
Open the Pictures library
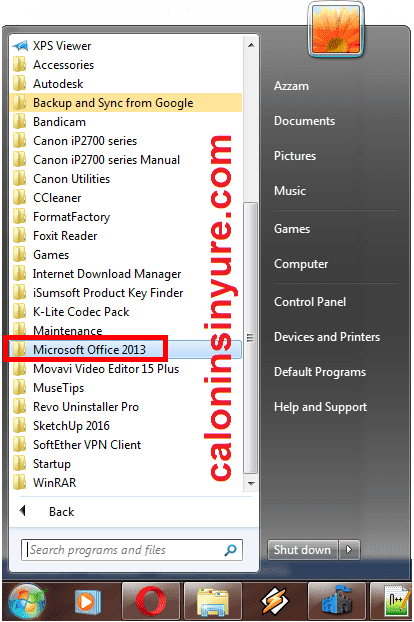point(295,156)
